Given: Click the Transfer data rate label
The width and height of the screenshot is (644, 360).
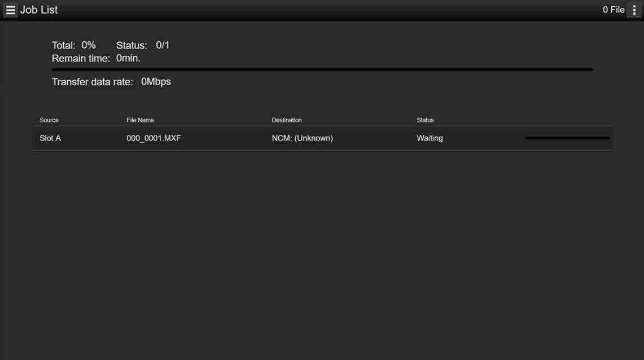Looking at the screenshot, I should tap(93, 82).
